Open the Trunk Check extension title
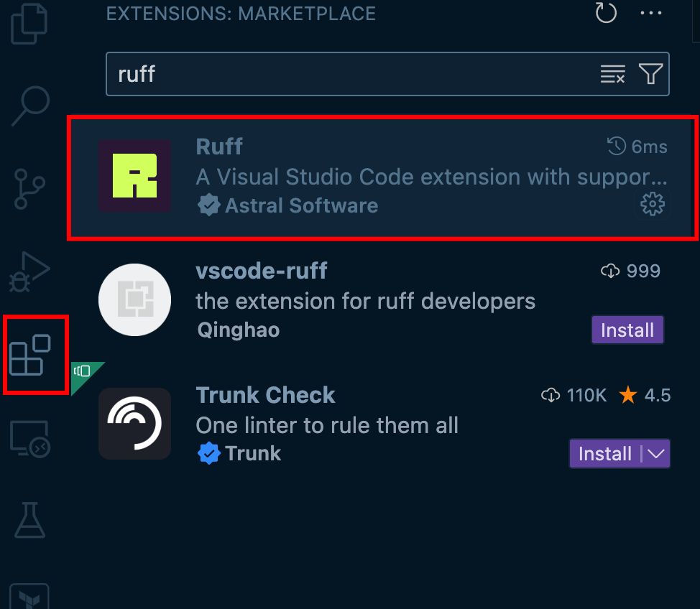This screenshot has width=700, height=609. (x=266, y=395)
